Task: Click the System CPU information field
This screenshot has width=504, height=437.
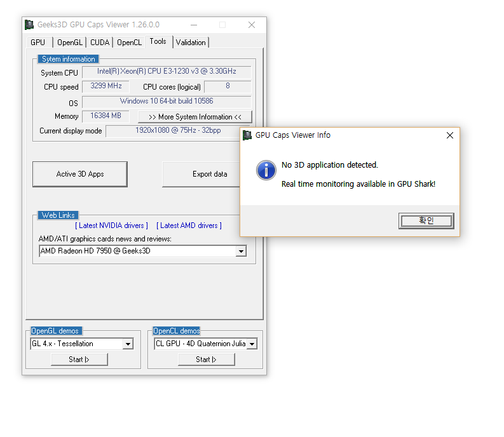Action: click(x=167, y=72)
